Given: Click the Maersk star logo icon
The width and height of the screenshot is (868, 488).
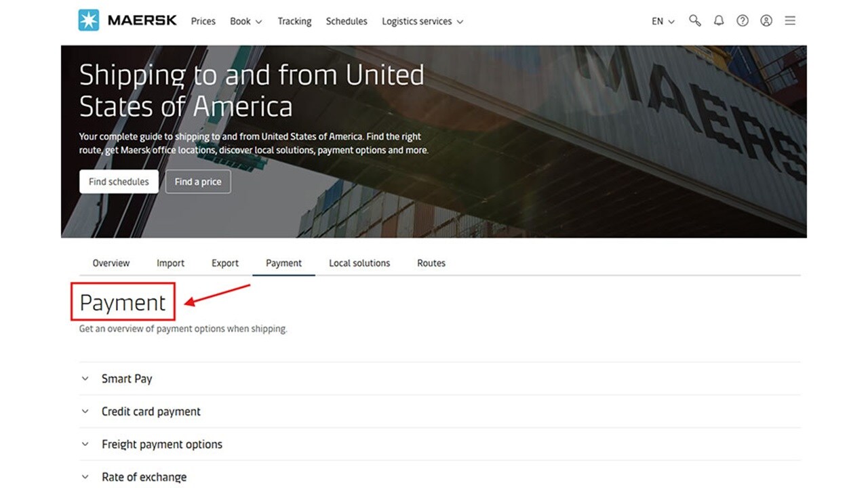Looking at the screenshot, I should (88, 20).
